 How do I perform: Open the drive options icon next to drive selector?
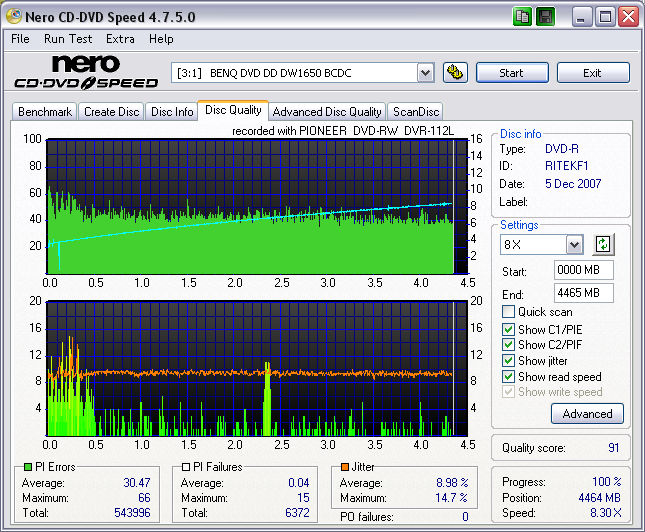[x=455, y=73]
